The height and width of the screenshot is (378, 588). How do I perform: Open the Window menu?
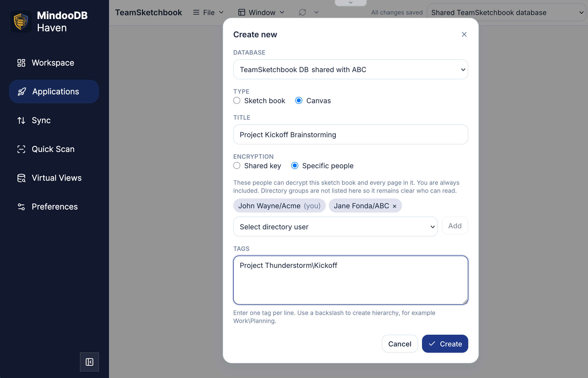point(261,13)
